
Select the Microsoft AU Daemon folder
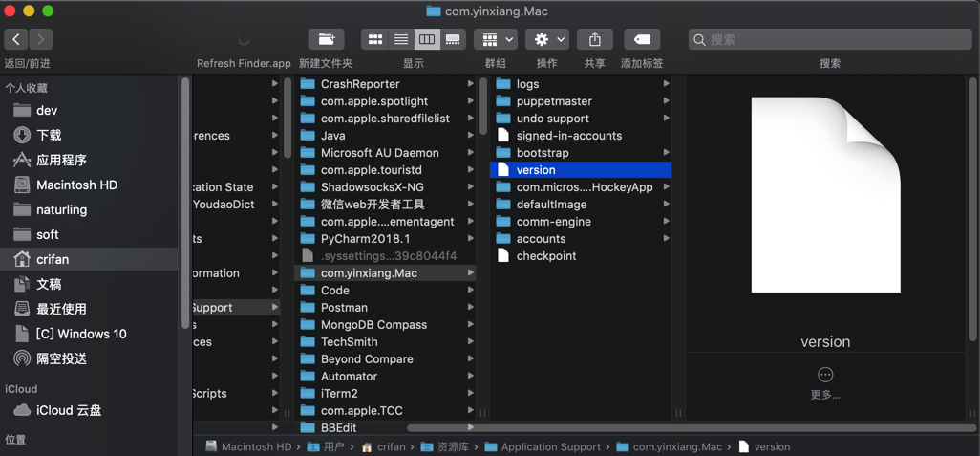(x=385, y=153)
